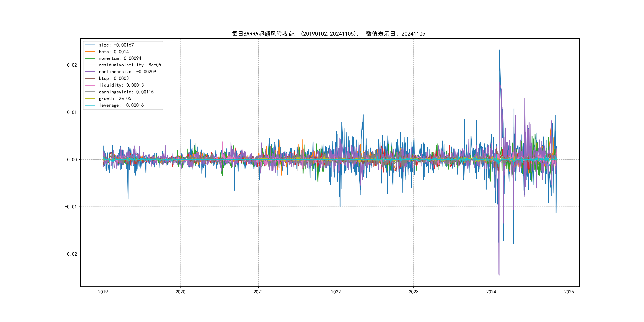Select the 'growth: 2e-05' legend text

click(115, 99)
